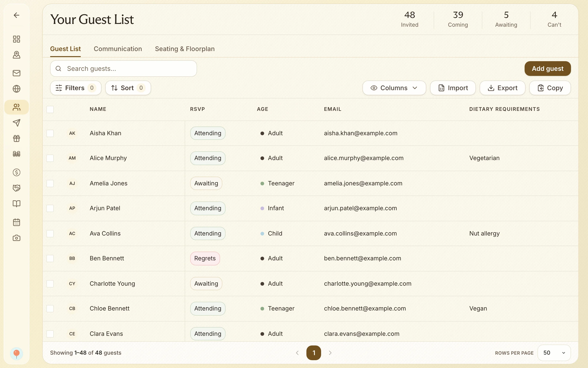The height and width of the screenshot is (368, 588).
Task: Click the Export button
Action: [502, 88]
